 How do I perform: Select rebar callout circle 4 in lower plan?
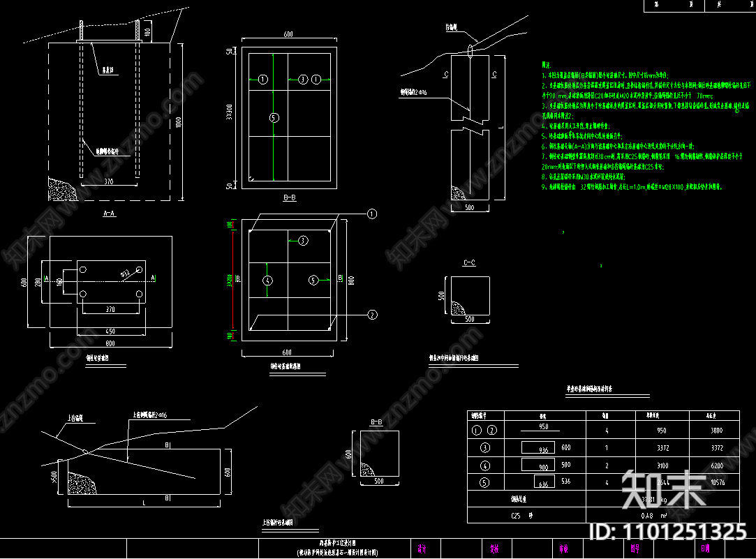click(x=266, y=281)
